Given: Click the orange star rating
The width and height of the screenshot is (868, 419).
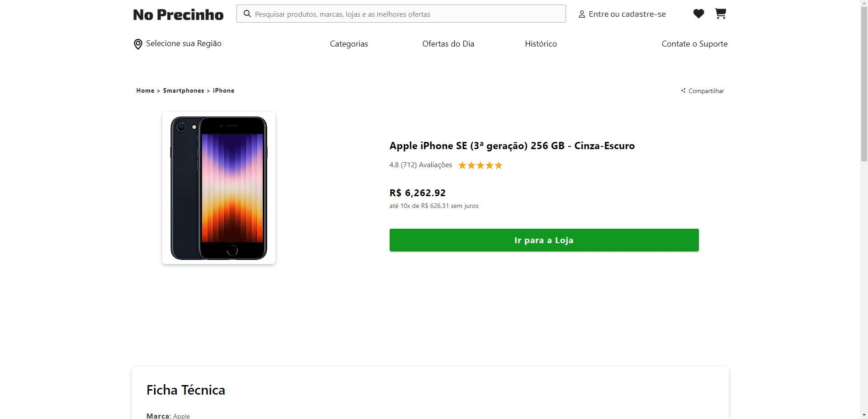Looking at the screenshot, I should [x=480, y=165].
